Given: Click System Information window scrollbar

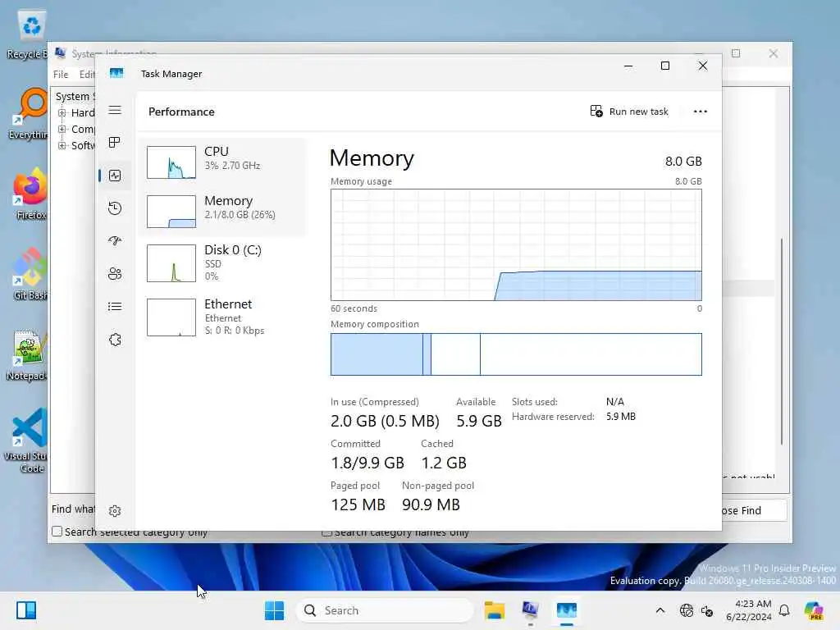Looking at the screenshot, I should pyautogui.click(x=782, y=341).
